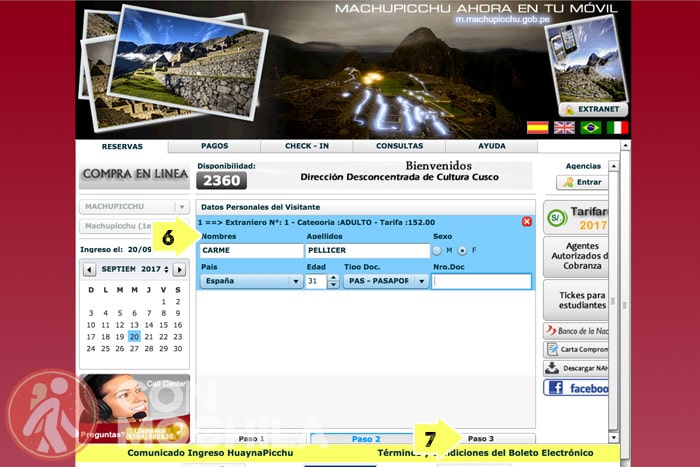Select day 20 in the calendar
The image size is (700, 467).
[x=134, y=337]
